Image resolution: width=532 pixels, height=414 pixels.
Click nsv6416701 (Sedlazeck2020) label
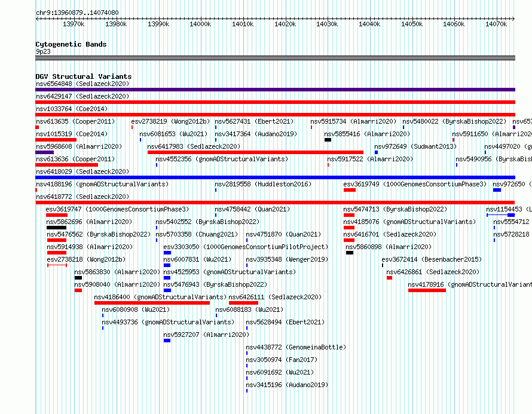390,234
